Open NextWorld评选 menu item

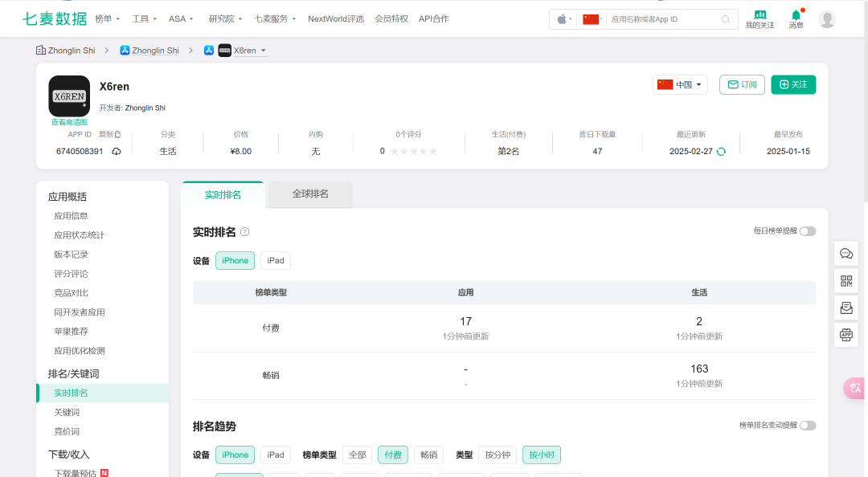coord(336,18)
